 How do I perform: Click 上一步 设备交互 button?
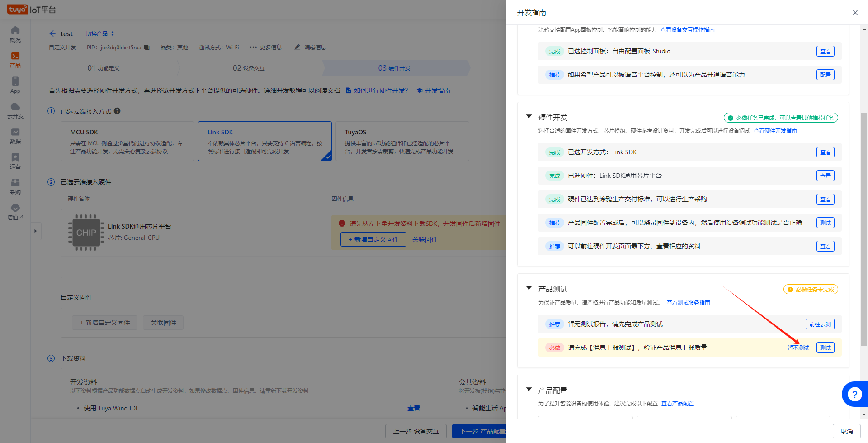(x=416, y=431)
